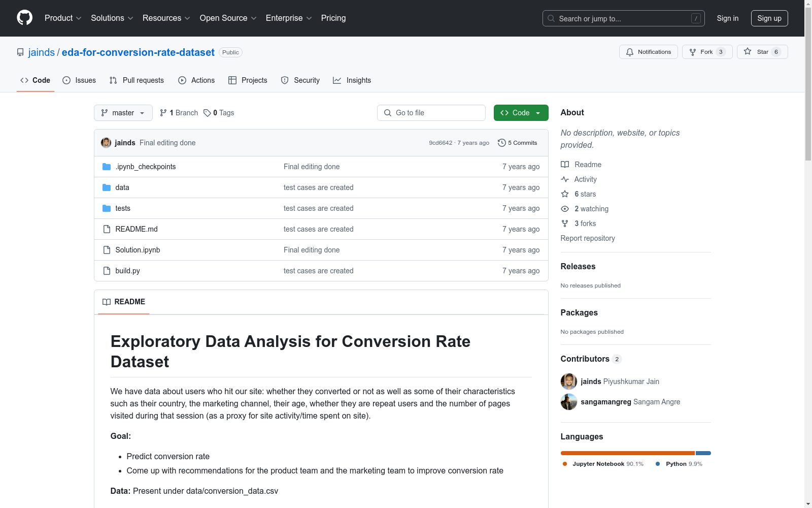Click the branch icon next to 1 Branch
This screenshot has height=508, width=812.
click(x=163, y=113)
